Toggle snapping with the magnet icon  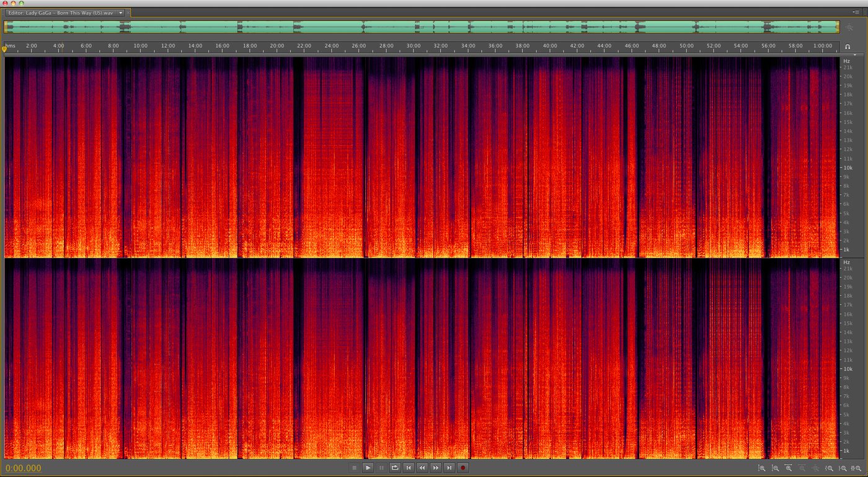pos(848,47)
